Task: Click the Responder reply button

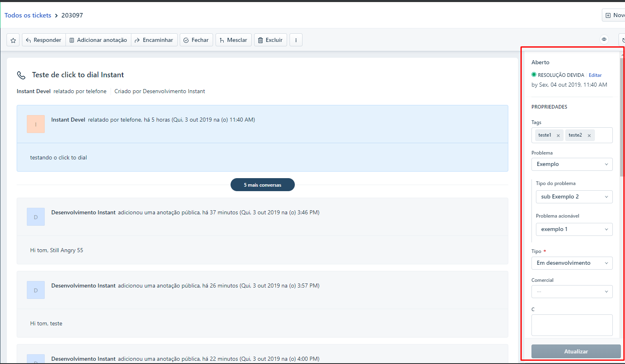Action: pyautogui.click(x=44, y=40)
